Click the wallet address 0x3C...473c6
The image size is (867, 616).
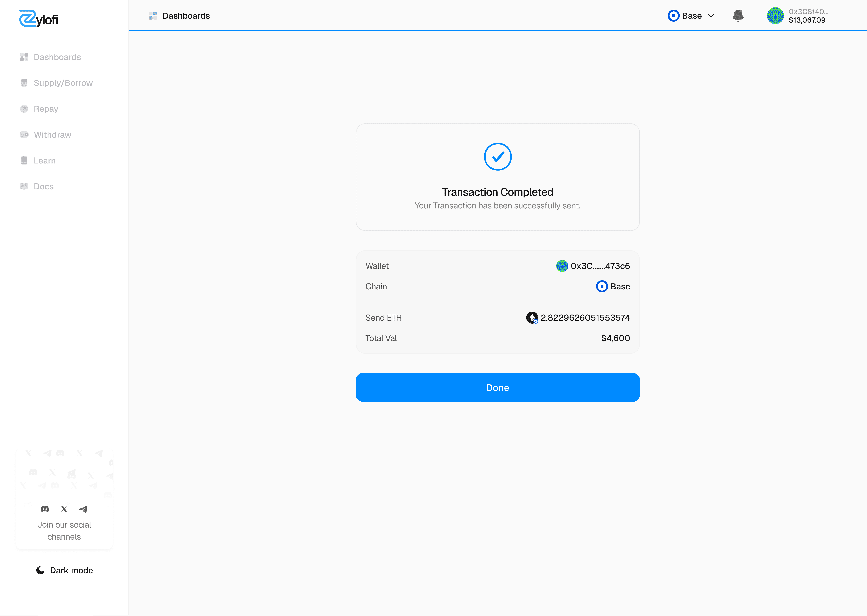pyautogui.click(x=600, y=266)
